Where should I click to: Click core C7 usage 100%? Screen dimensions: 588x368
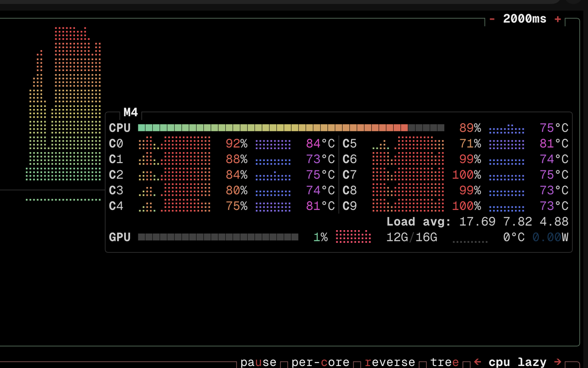pyautogui.click(x=466, y=175)
